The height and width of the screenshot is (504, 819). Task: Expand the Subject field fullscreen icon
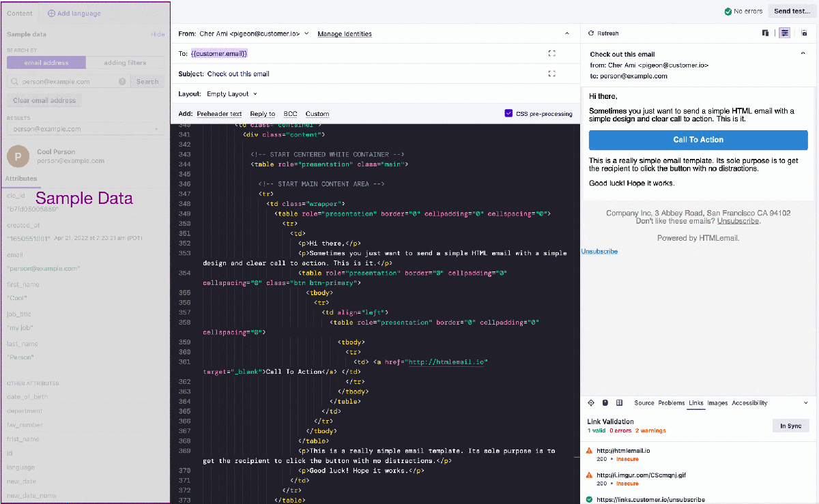click(551, 74)
